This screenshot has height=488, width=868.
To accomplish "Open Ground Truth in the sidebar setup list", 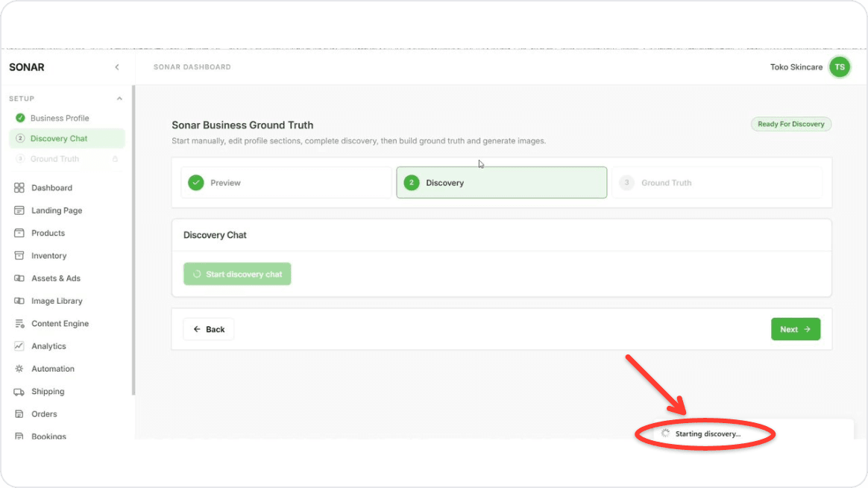I will click(67, 159).
